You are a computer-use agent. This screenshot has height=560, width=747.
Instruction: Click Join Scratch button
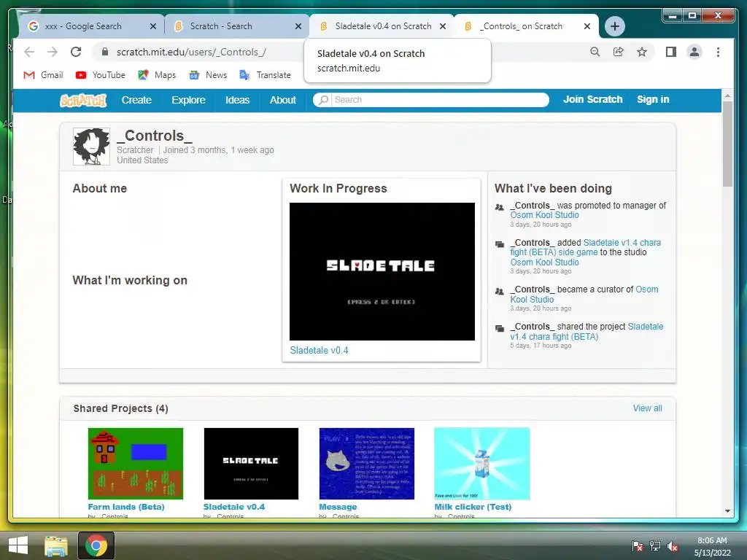tap(592, 99)
